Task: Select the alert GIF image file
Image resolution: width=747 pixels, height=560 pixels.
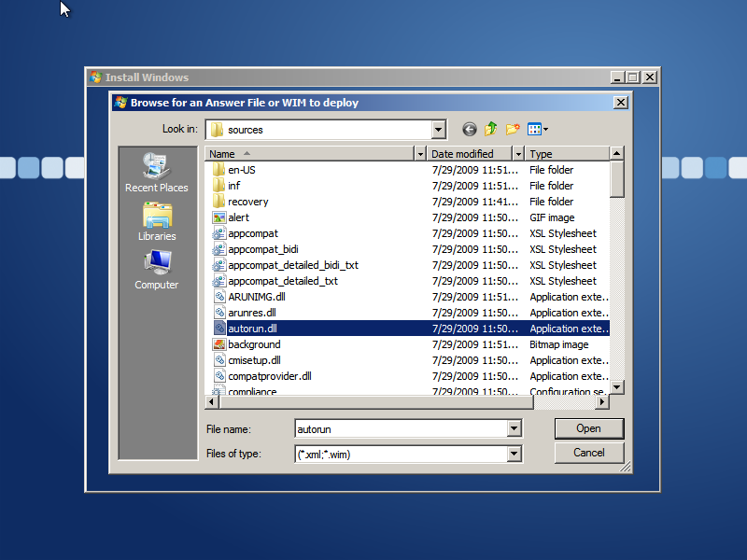Action: (238, 217)
